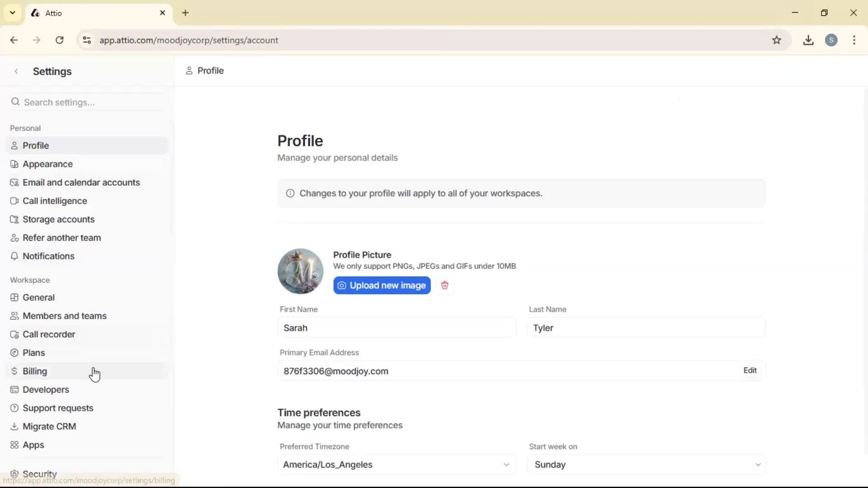
Task: Click the Billing dollar icon
Action: pos(14,371)
